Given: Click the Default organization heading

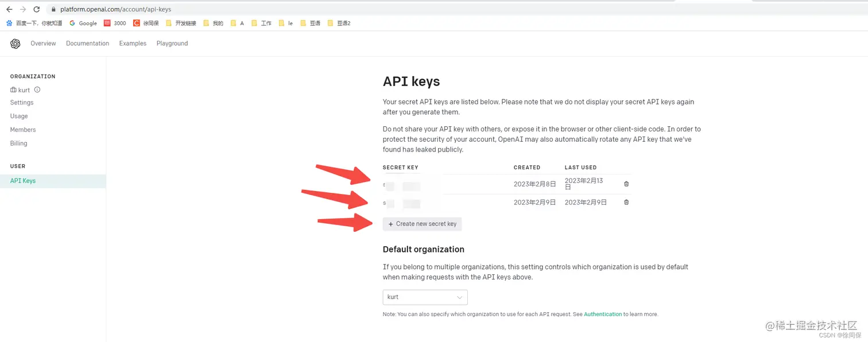Looking at the screenshot, I should click(x=424, y=250).
